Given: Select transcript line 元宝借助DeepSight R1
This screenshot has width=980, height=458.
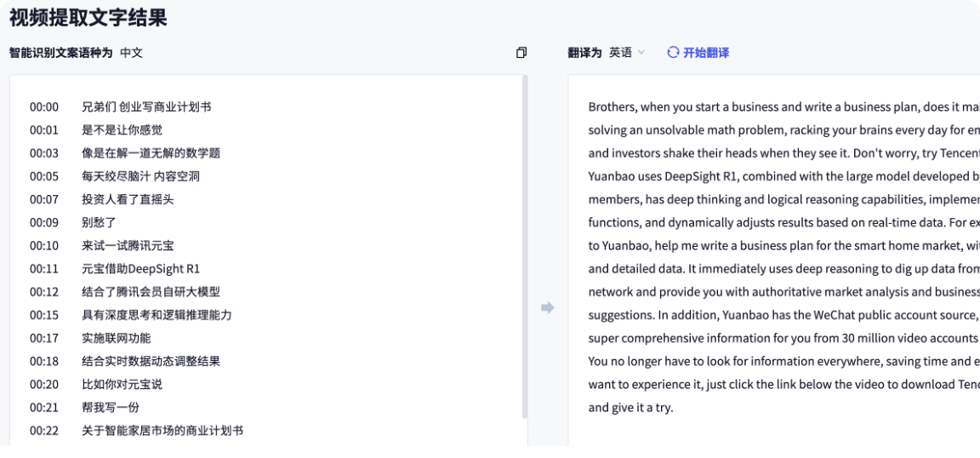Looking at the screenshot, I should 140,269.
